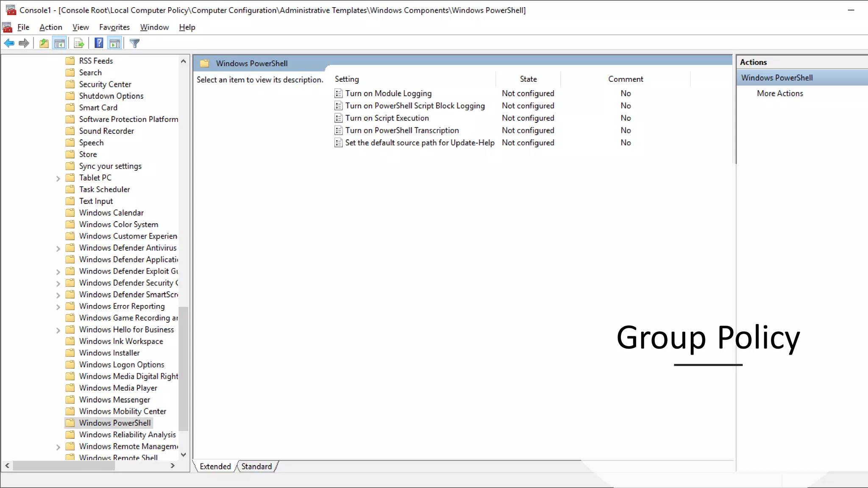Switch to the Extended tab

[215, 466]
